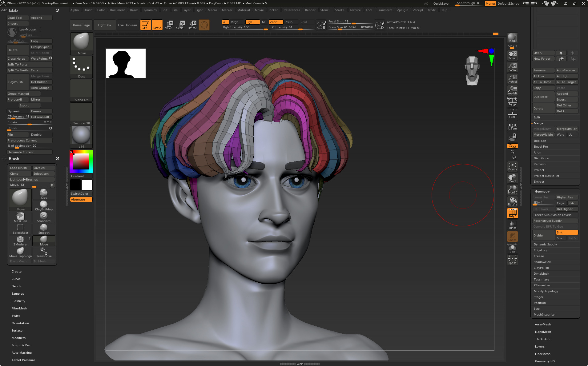Select the Smooth brush
Image resolution: width=588 pixels, height=366 pixels.
pos(44,229)
